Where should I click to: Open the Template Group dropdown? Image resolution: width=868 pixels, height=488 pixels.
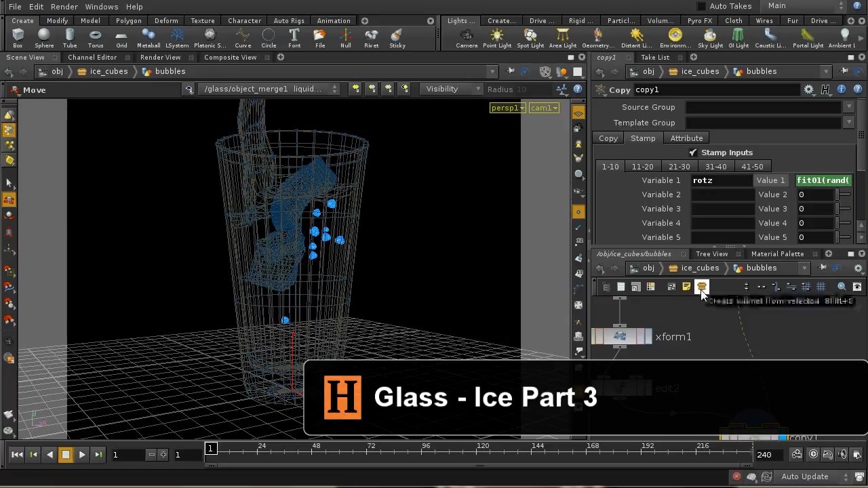[x=849, y=123]
